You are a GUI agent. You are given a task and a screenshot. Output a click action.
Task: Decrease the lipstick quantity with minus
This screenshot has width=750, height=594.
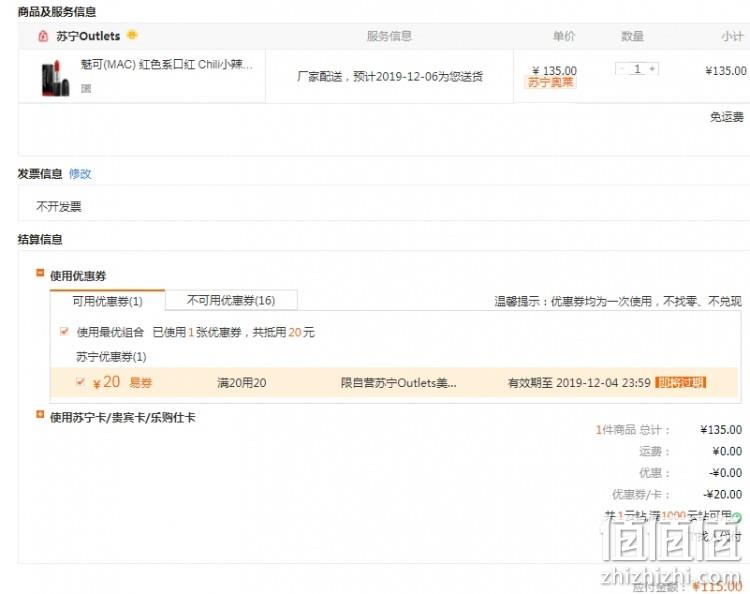coord(622,69)
